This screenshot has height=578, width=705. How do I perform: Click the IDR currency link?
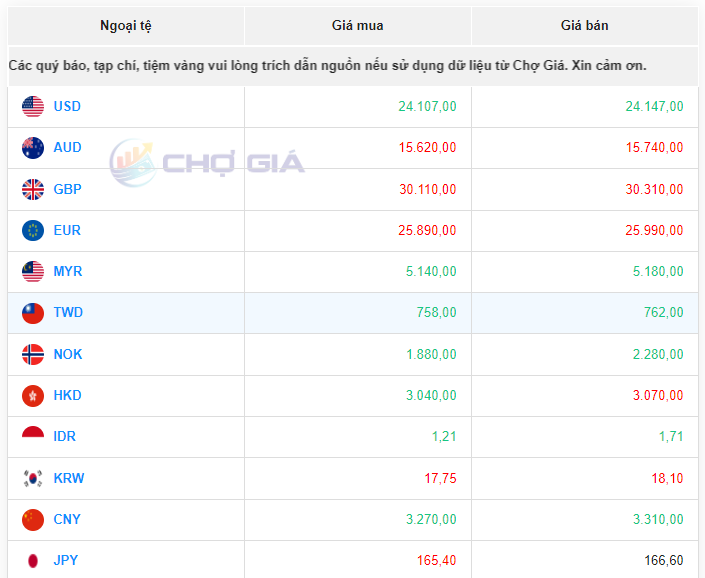[65, 437]
